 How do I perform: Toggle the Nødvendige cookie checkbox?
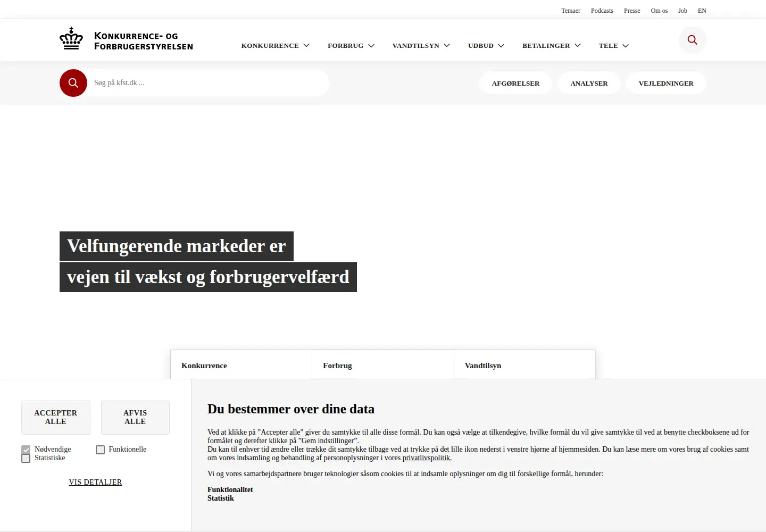[26, 450]
